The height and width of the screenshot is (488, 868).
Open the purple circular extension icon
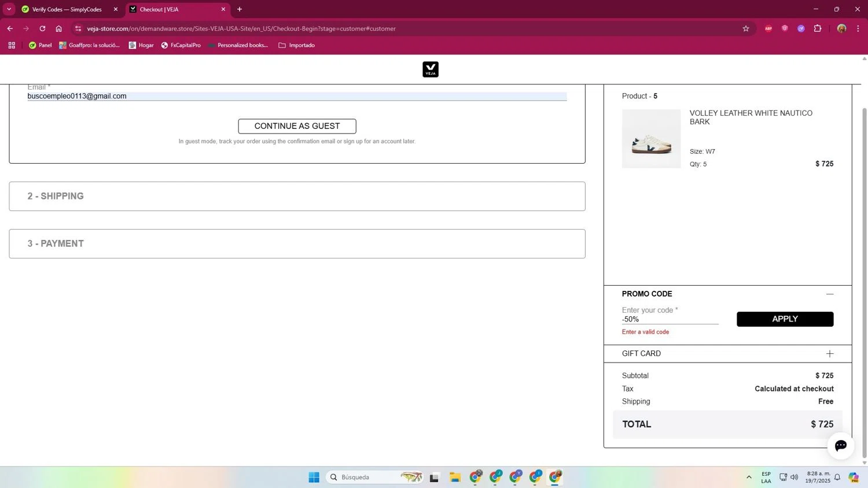801,28
